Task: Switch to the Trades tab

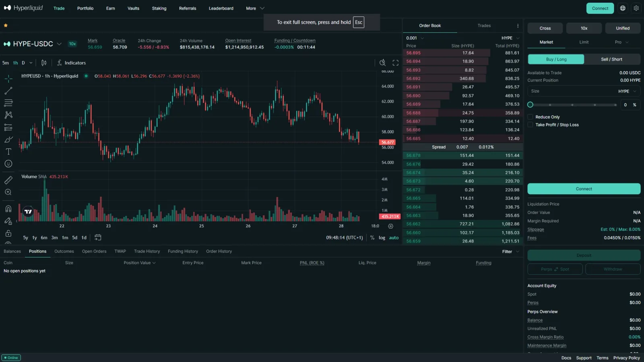Action: point(484,26)
